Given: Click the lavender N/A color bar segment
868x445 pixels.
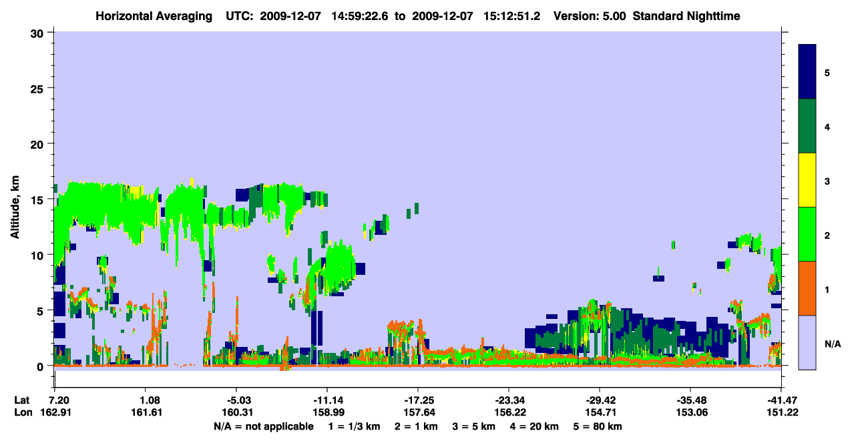Looking at the screenshot, I should 807,342.
